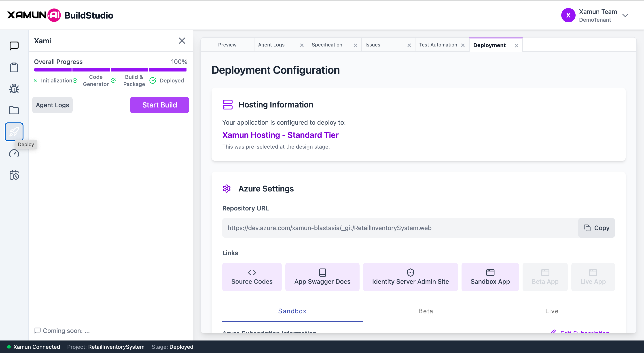Open Identity Server Admin Site link
Image resolution: width=644 pixels, height=353 pixels.
(410, 277)
